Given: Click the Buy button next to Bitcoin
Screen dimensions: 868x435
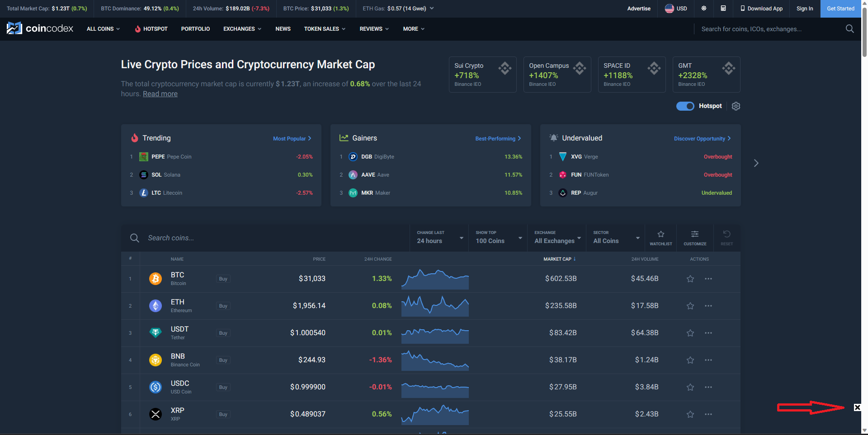Looking at the screenshot, I should [222, 279].
